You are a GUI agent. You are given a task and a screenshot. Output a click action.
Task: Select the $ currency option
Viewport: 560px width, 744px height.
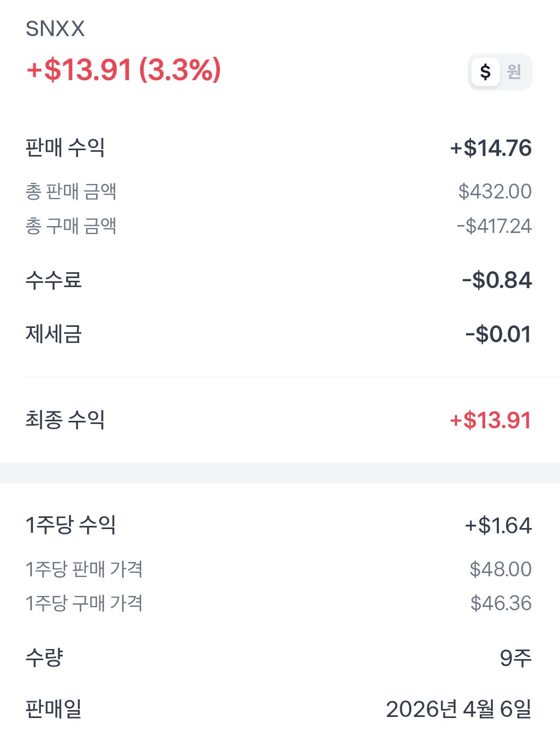click(485, 72)
